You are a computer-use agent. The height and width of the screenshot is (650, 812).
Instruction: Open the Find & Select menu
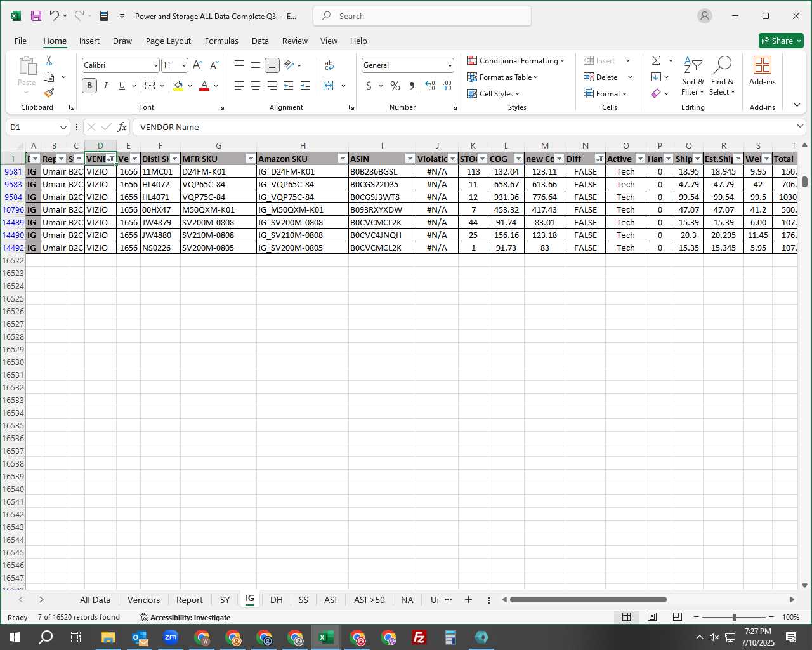click(723, 76)
